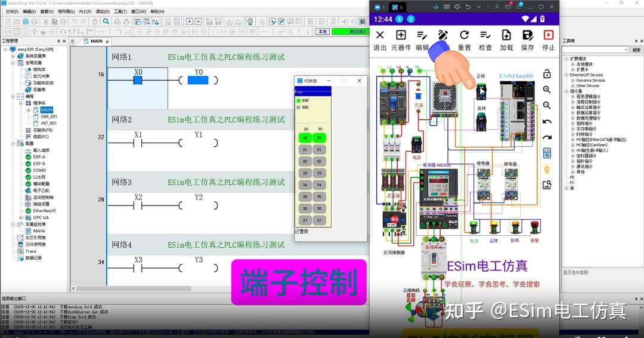Click the 加载 load file icon

(506, 35)
